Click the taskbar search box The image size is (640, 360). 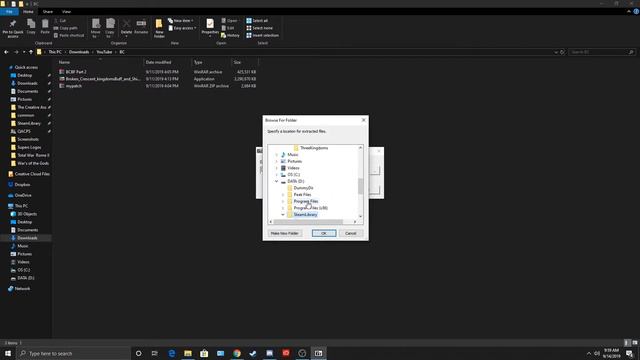pos(73,353)
